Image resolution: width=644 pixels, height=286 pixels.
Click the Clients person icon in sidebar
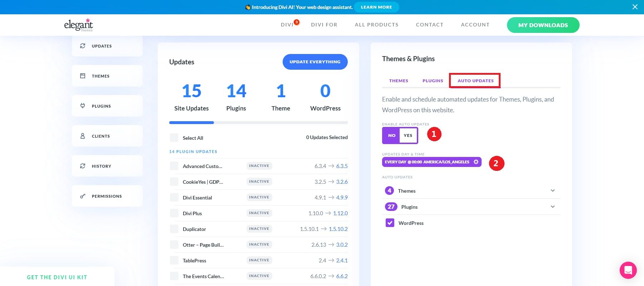pos(83,136)
